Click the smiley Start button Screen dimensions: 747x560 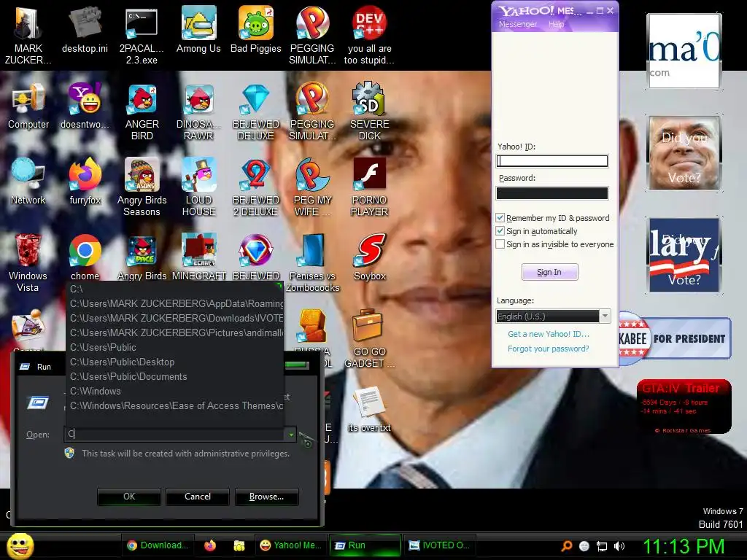[x=20, y=545]
